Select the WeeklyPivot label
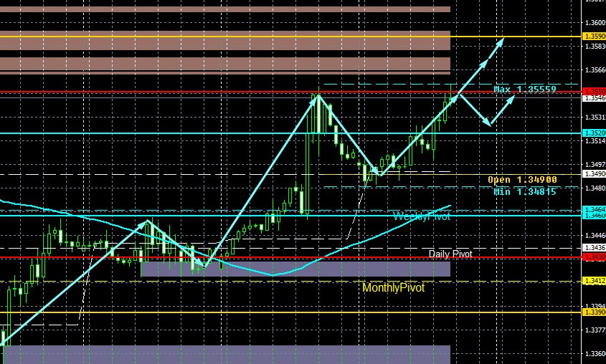The height and width of the screenshot is (364, 606). tap(422, 216)
